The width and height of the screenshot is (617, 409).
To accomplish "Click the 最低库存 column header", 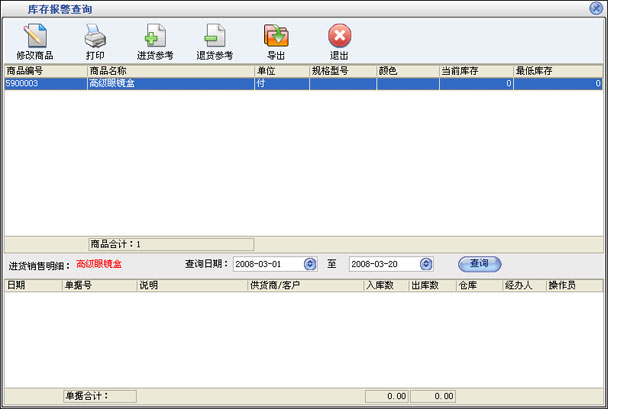I will pos(557,72).
